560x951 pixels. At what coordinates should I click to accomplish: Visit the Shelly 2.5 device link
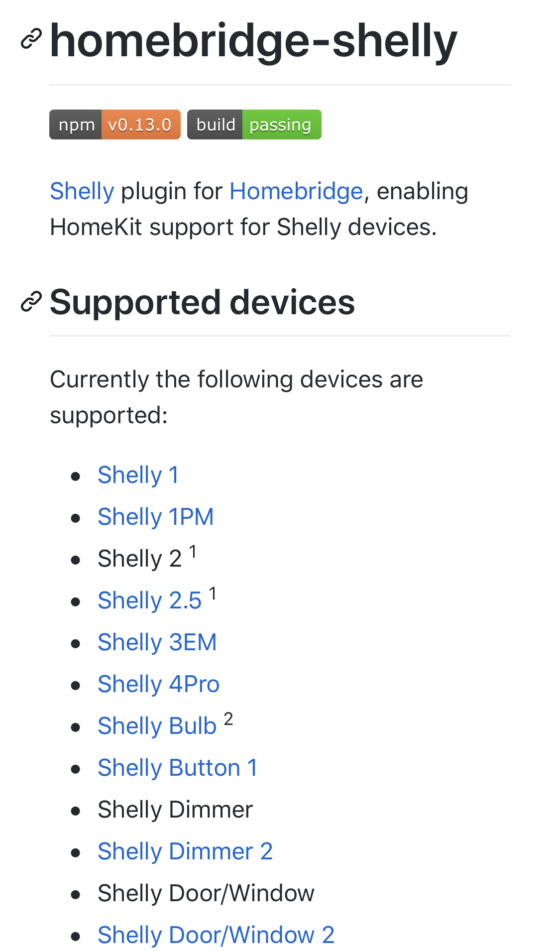click(149, 600)
